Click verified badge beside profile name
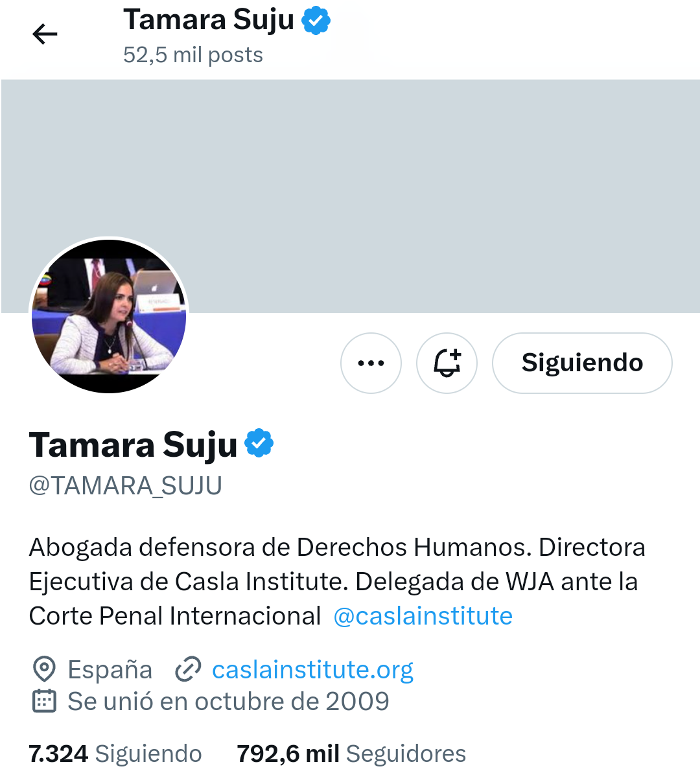The width and height of the screenshot is (700, 771). (x=259, y=443)
